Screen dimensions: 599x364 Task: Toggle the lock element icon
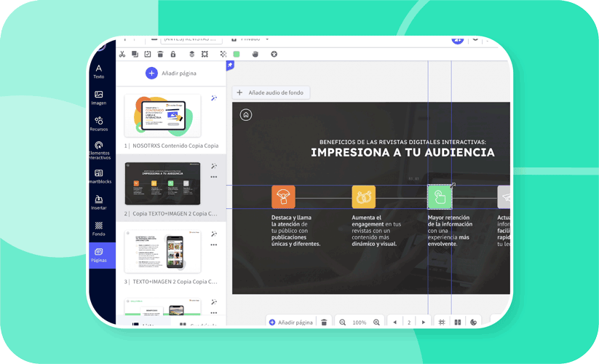pyautogui.click(x=173, y=55)
